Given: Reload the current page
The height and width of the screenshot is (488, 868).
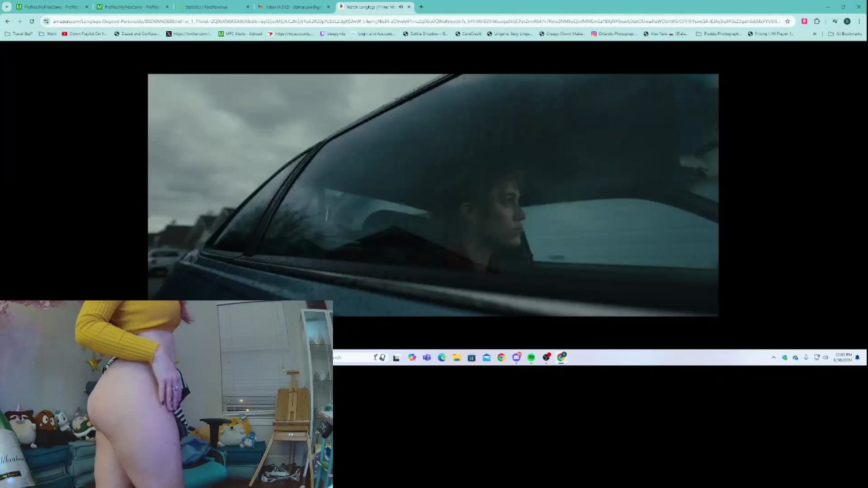Looking at the screenshot, I should 32,21.
